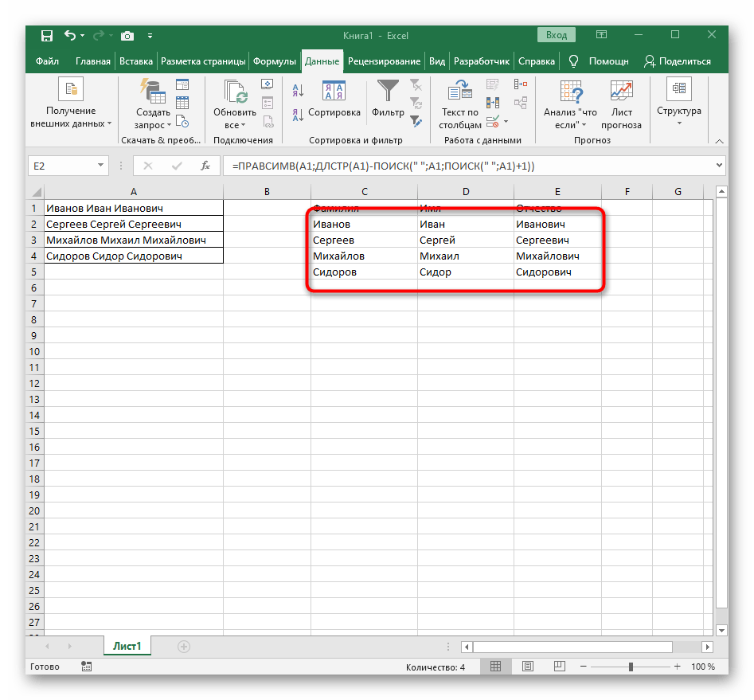Viewport: 754px width, 700px height.
Task: Switch to Normal view icon
Action: click(x=495, y=667)
